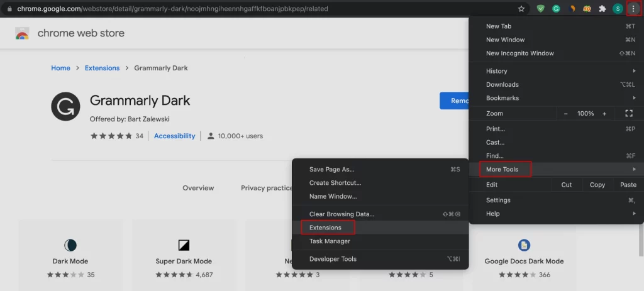The width and height of the screenshot is (644, 291).
Task: Click the three-dot Chrome menu button
Action: [633, 9]
